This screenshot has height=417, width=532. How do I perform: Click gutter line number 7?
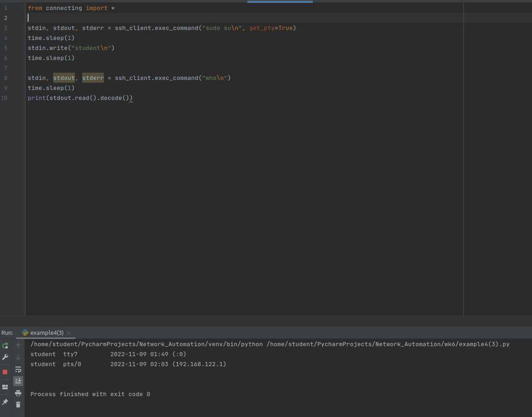click(5, 68)
